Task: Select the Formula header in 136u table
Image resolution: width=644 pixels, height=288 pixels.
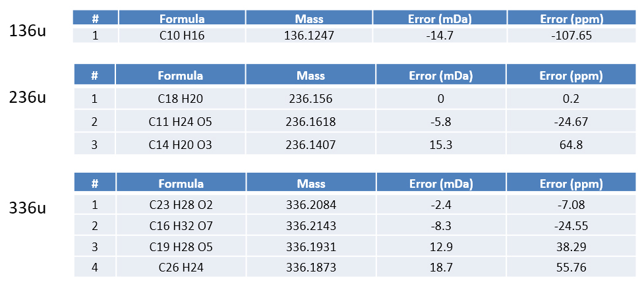Action: tap(182, 19)
